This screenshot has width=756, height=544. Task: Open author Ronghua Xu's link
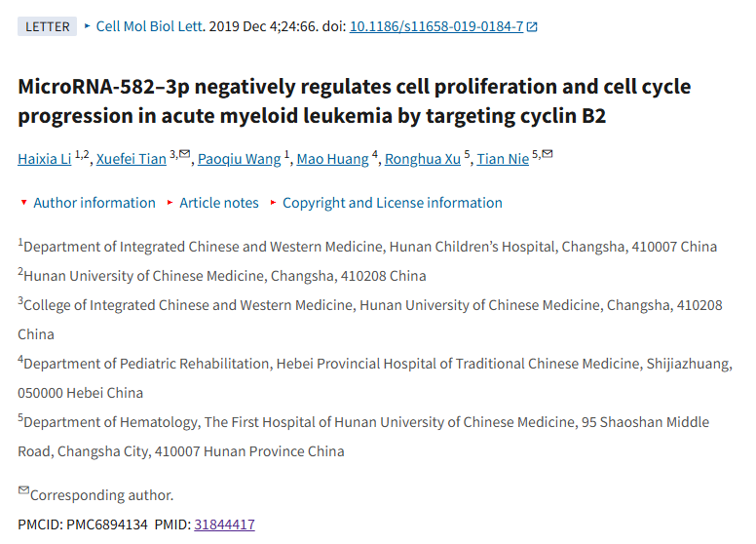[x=423, y=159]
